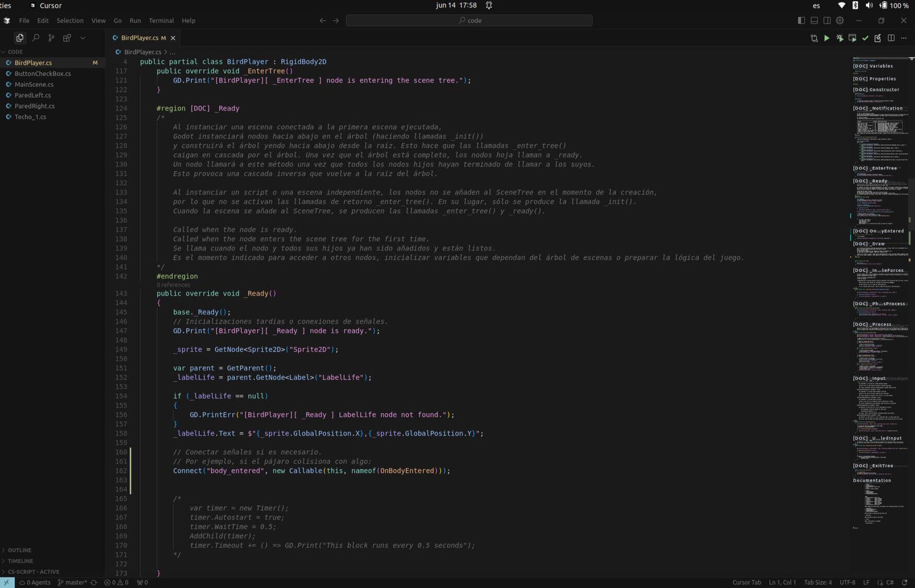Image resolution: width=915 pixels, height=588 pixels.
Task: Click the green checkmark icon in editor toolbar
Action: (x=865, y=38)
